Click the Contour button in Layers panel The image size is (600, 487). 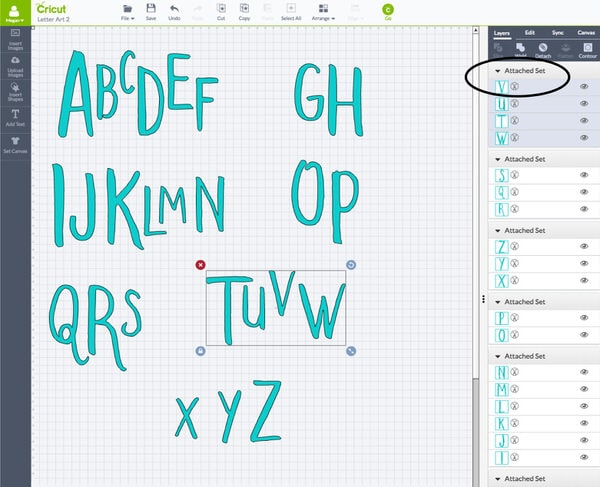tap(587, 50)
